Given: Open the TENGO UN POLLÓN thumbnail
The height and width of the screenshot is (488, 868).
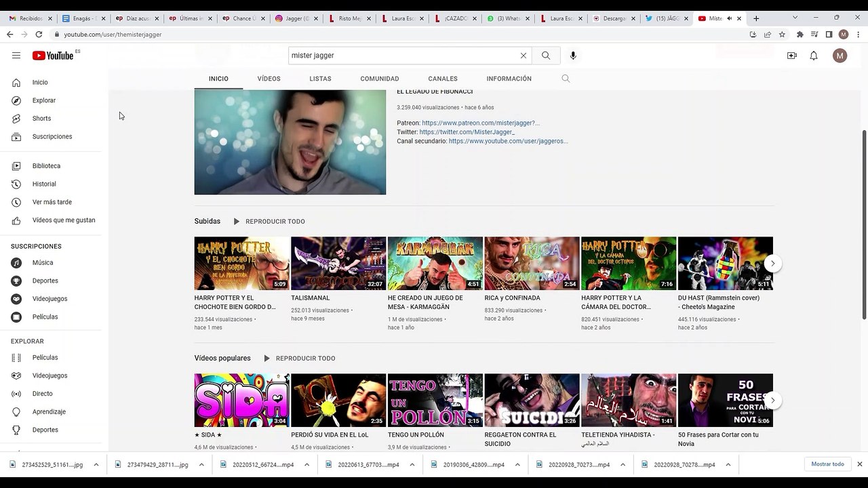Looking at the screenshot, I should [x=435, y=401].
